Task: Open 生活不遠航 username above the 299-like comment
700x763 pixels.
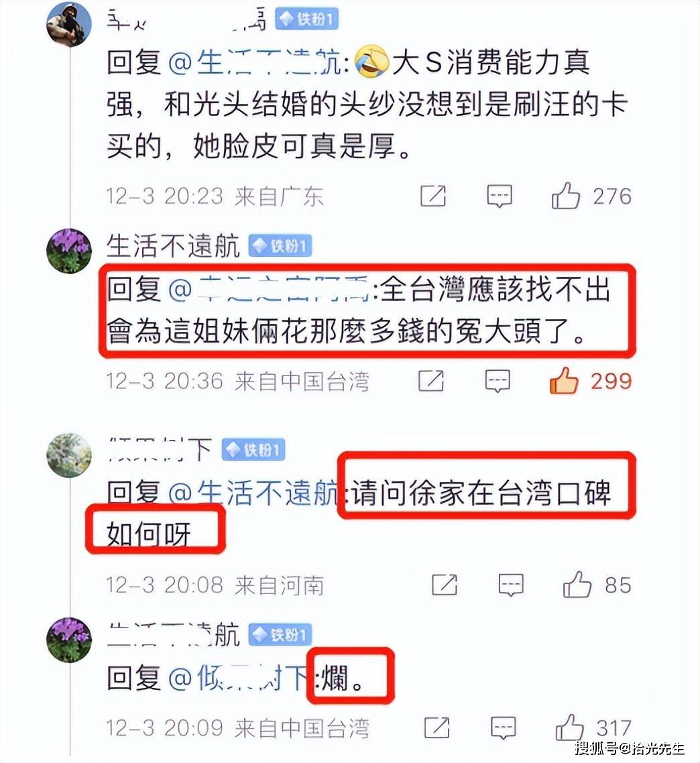Action: 173,246
